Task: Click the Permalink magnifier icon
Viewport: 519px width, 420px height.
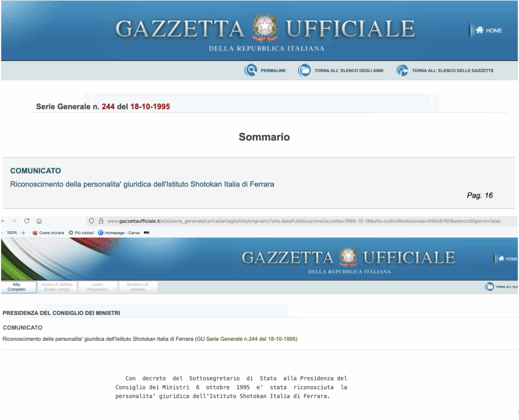Action: point(250,70)
